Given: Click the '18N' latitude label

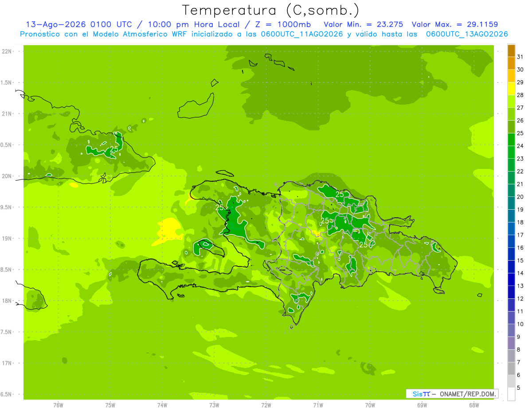Looking at the screenshot, I should click(x=7, y=301).
